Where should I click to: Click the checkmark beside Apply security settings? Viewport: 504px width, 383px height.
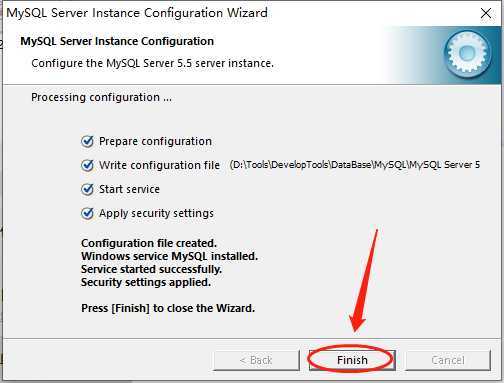click(87, 213)
